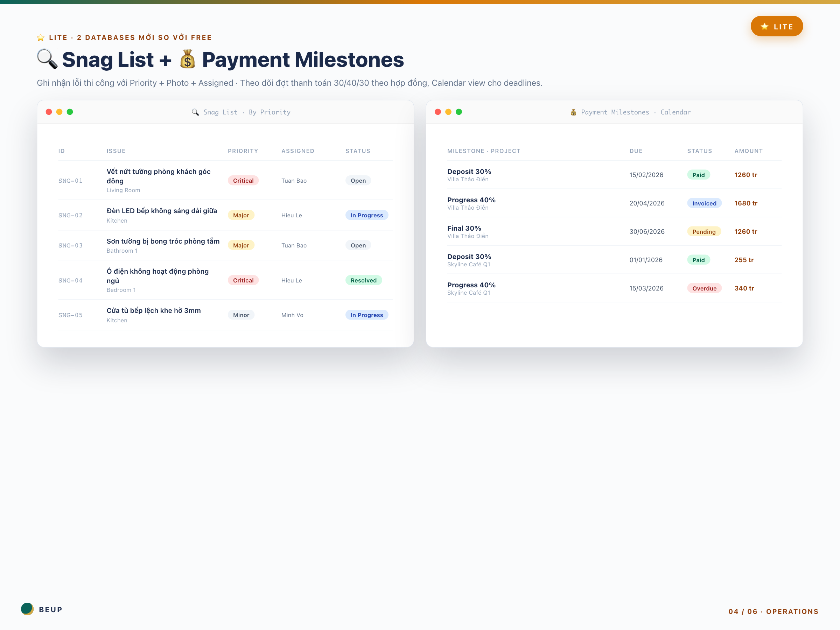The height and width of the screenshot is (630, 840).
Task: Click the large magnifying glass icon in the heading
Action: click(x=48, y=59)
